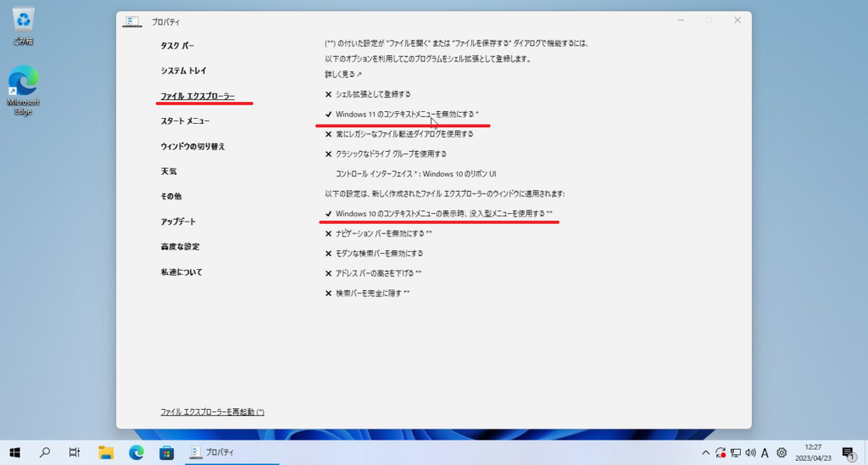This screenshot has height=465, width=868.
Task: Minimize the プロパティ window
Action: (x=681, y=20)
